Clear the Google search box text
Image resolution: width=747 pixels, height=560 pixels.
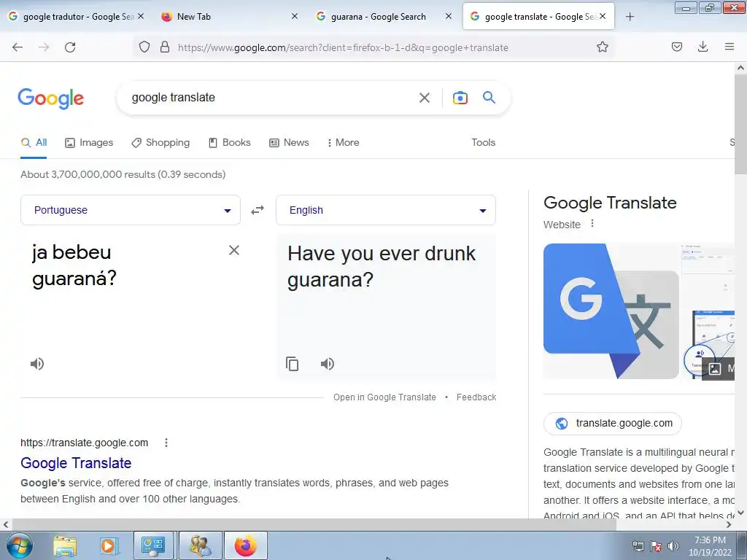(x=424, y=98)
